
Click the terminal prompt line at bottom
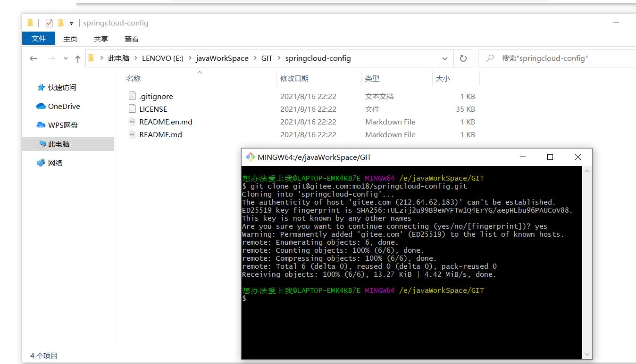pos(244,298)
